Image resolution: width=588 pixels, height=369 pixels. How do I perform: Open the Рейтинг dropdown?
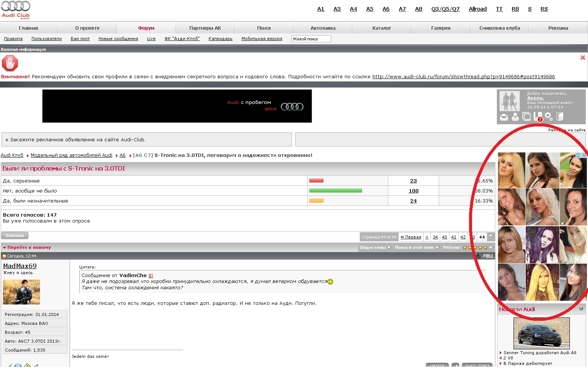tap(468, 247)
